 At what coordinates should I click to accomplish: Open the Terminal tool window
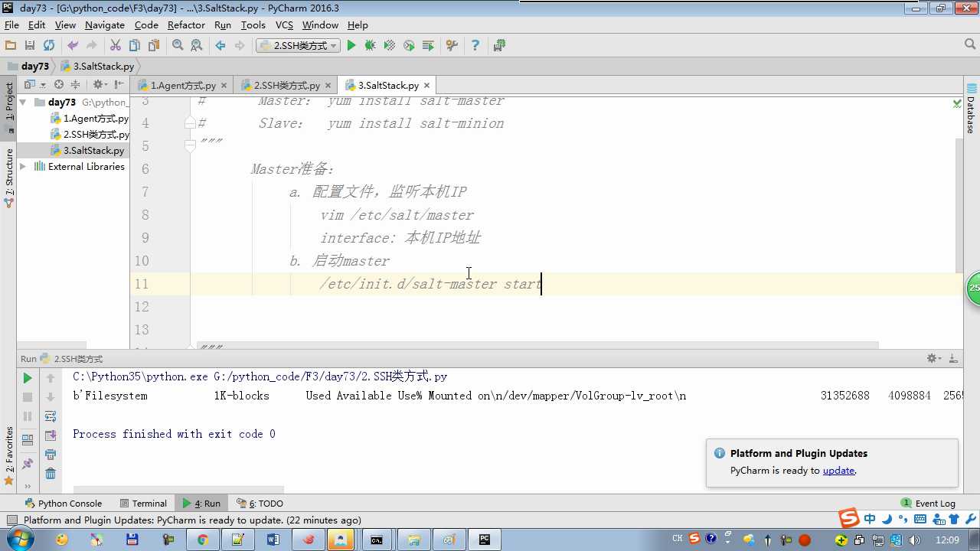143,504
